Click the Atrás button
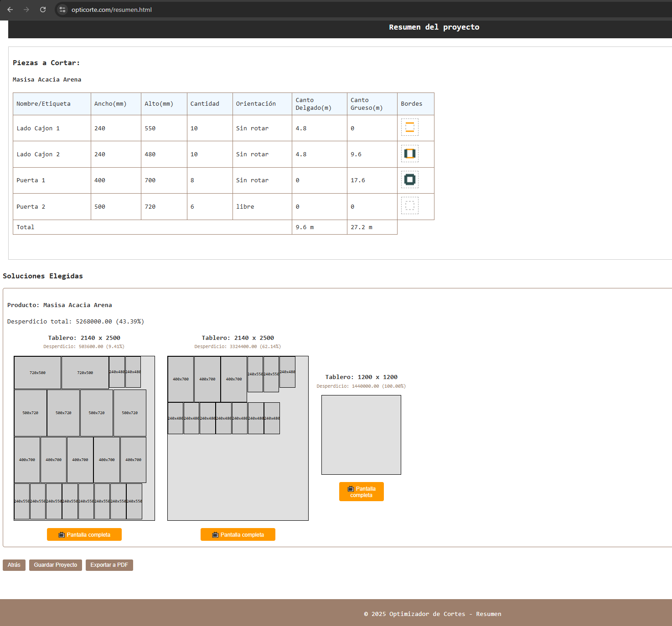The image size is (672, 626). [14, 565]
